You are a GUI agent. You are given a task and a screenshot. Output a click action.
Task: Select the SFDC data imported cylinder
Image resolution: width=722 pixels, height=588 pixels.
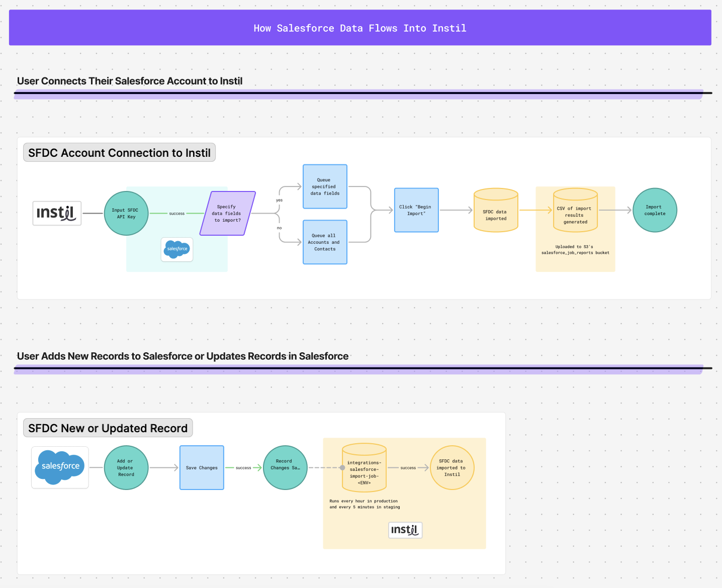(496, 210)
